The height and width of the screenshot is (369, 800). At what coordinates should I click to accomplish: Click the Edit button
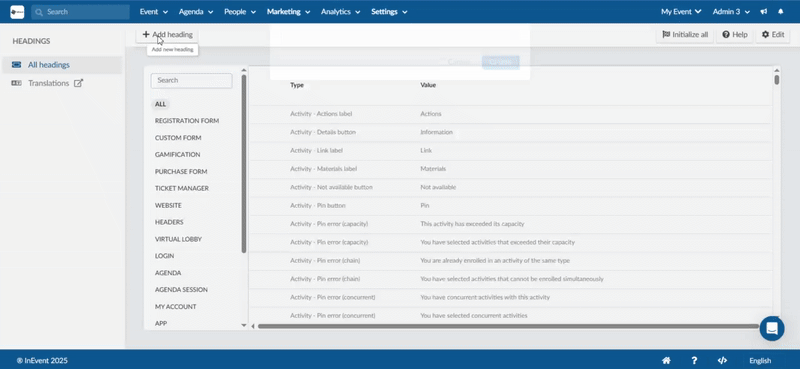click(772, 35)
